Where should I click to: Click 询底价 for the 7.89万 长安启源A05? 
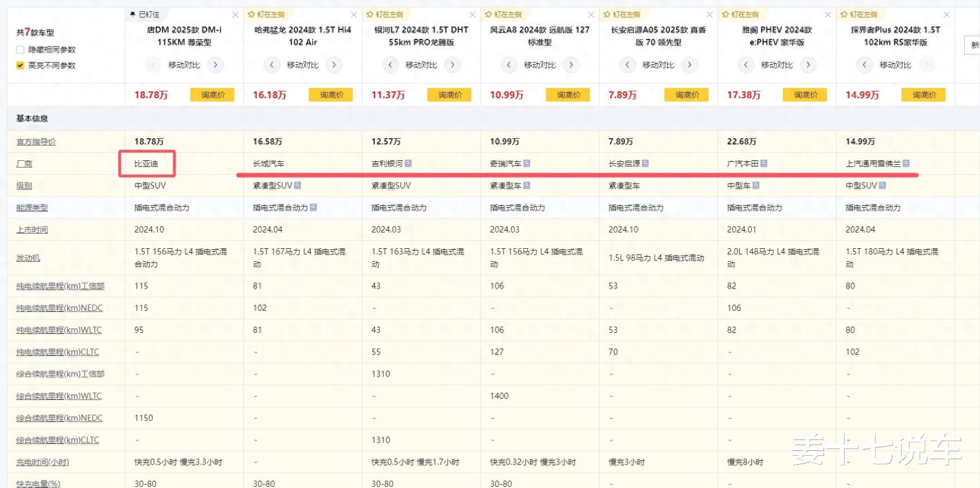click(686, 95)
